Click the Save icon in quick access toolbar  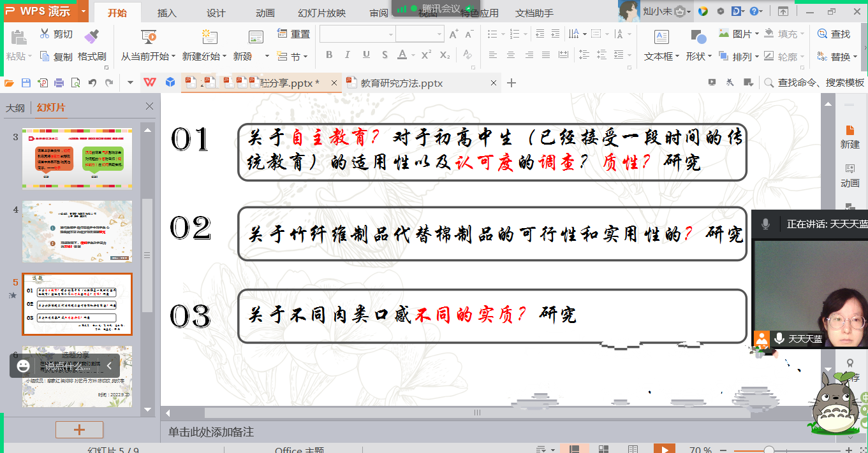26,83
